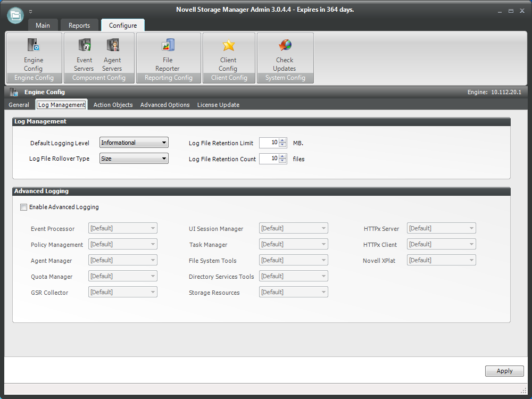Open HTTPx Server logging dropdown
The height and width of the screenshot is (399, 532).
pyautogui.click(x=442, y=228)
